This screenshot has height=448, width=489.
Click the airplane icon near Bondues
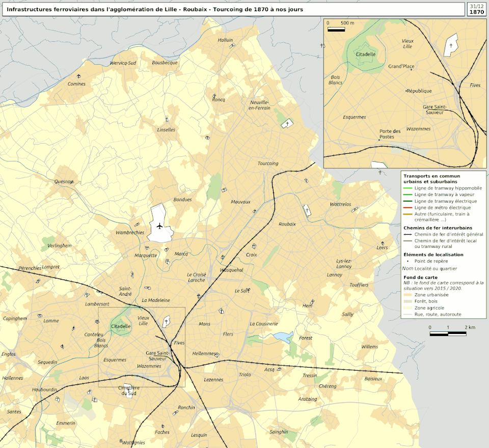click(x=160, y=226)
